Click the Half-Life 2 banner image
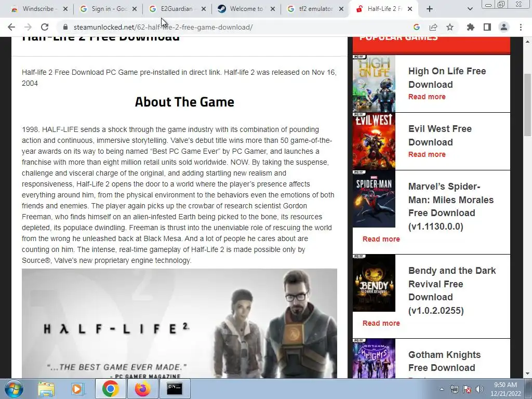This screenshot has height=399, width=532. pos(179,323)
